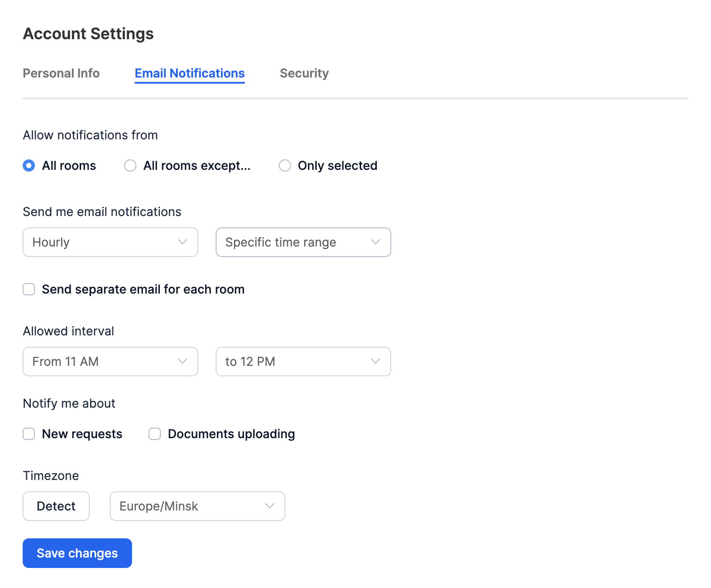Screen dimensions: 711x588
Task: Open the Europe/Minsk timezone dropdown
Action: 197,506
